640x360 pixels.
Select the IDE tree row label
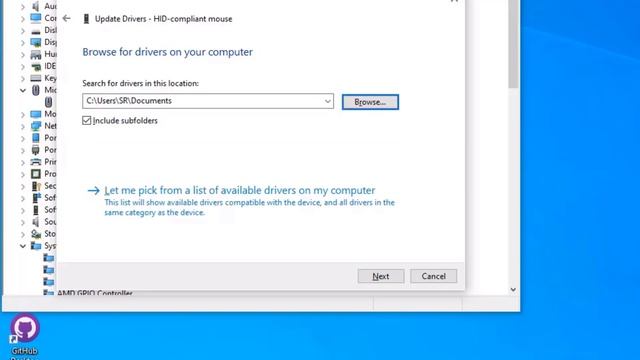click(x=50, y=66)
